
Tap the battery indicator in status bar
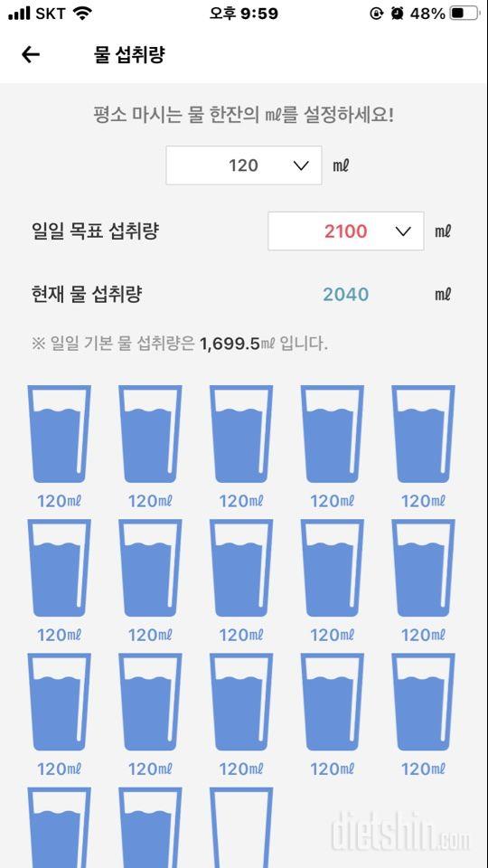(464, 14)
